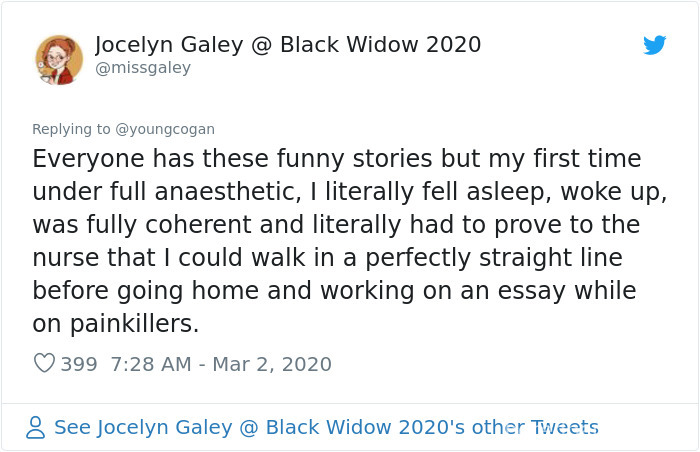
Task: Open the 7:28 AM timestamp link
Action: [151, 364]
